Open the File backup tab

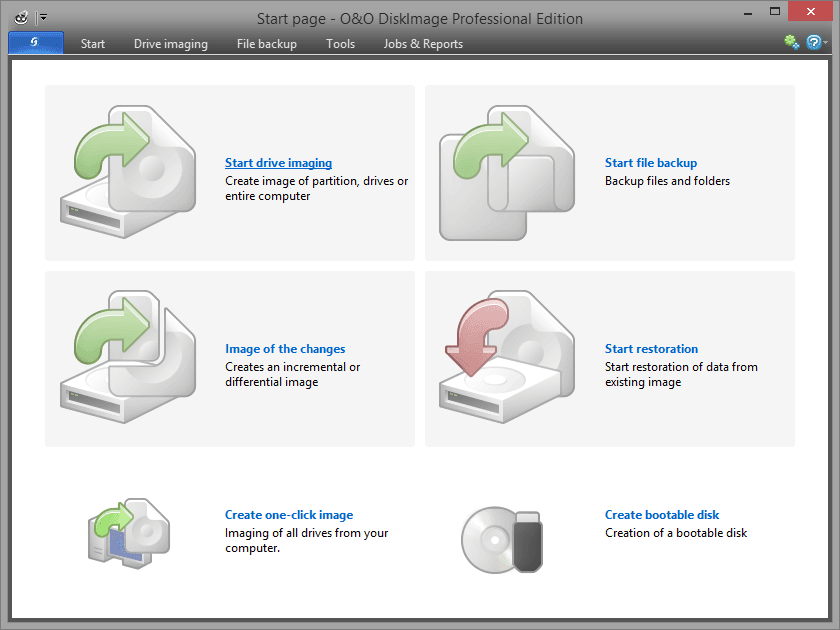pyautogui.click(x=267, y=44)
